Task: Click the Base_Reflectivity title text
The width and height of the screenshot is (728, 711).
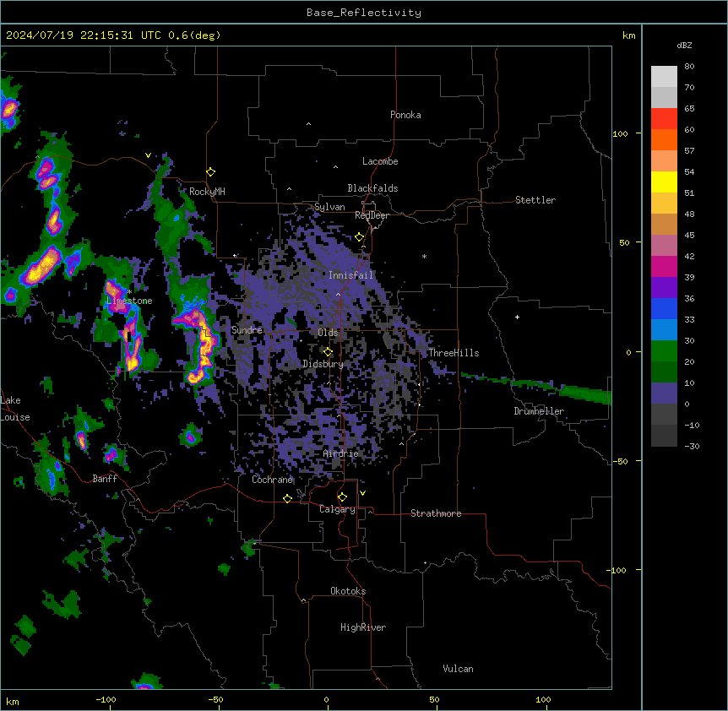Action: coord(364,13)
